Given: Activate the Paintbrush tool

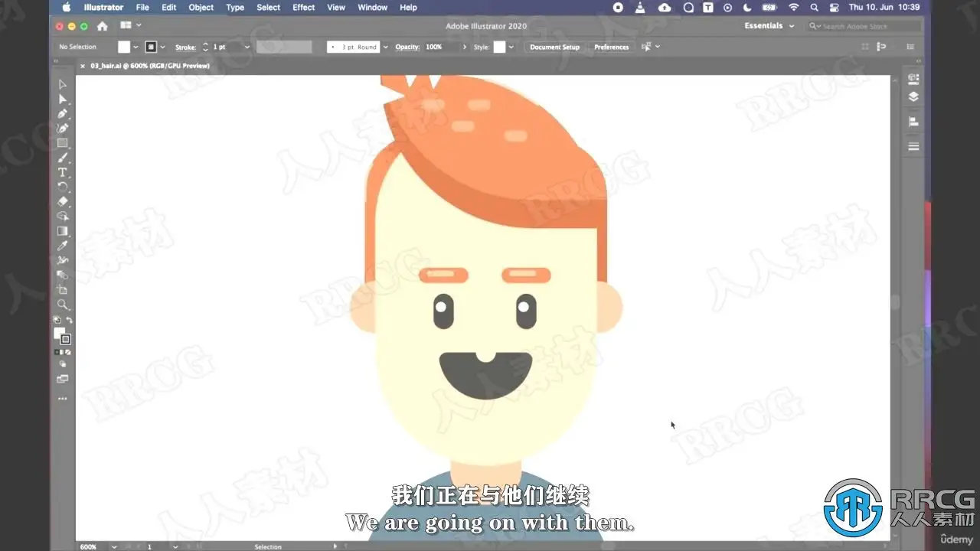Looking at the screenshot, I should 63,158.
